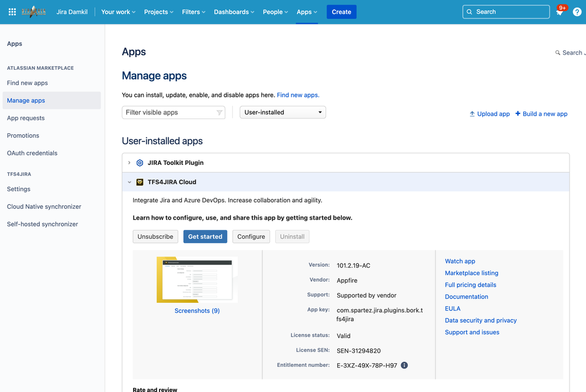Viewport: 586px width, 392px height.
Task: Click the Filter visible apps field
Action: [x=174, y=112]
